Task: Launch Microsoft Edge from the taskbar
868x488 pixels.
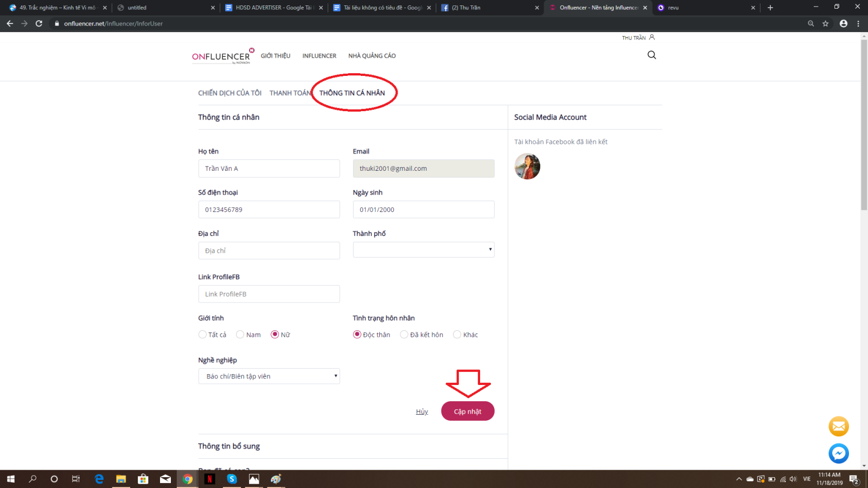Action: (x=99, y=479)
